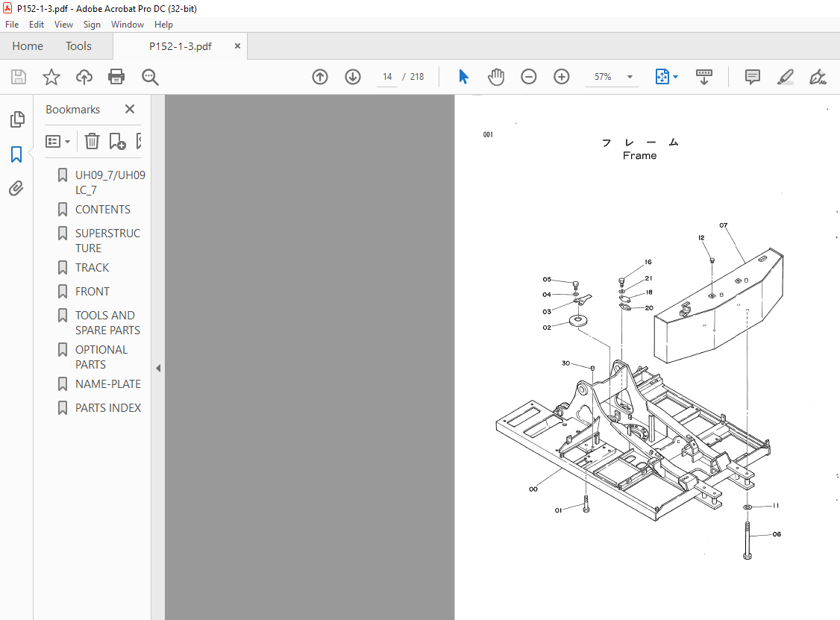Select the CONTENTS bookmark

tap(104, 209)
